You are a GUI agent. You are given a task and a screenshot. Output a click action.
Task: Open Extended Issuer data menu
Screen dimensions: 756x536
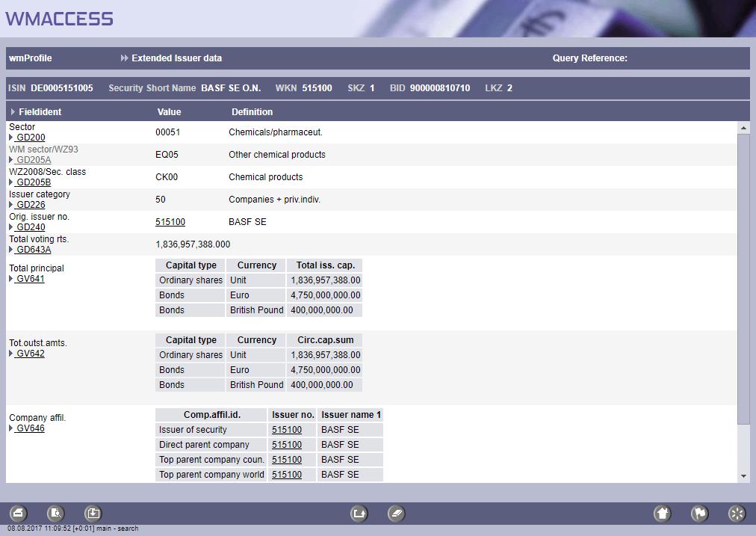click(176, 58)
